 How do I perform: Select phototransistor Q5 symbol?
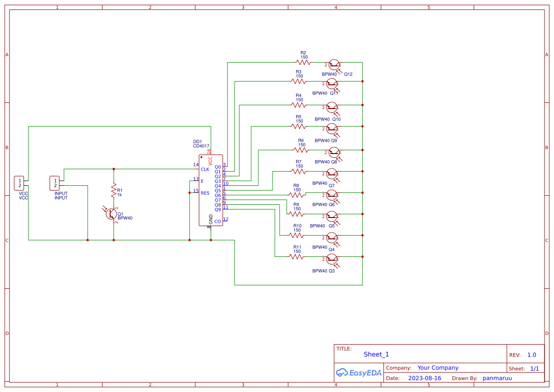(332, 216)
